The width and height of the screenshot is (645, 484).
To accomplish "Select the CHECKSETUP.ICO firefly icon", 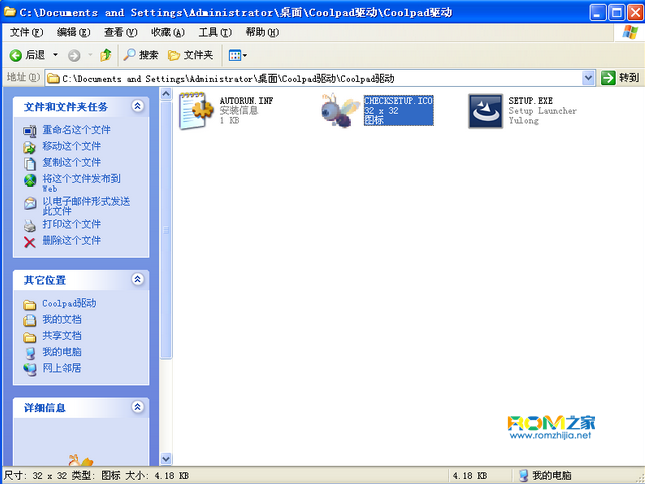I will (x=340, y=111).
